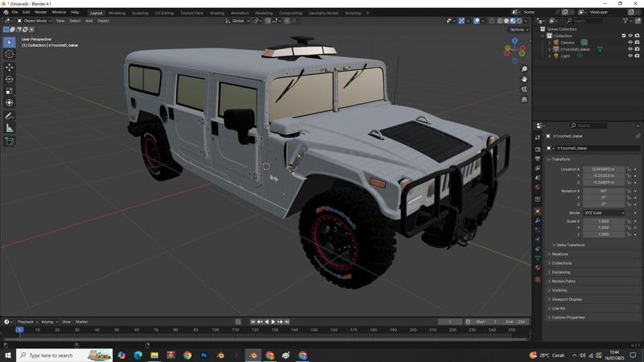Screen dimensions: 644x362
Task: Toggle viewport overlays button
Action: point(477,21)
